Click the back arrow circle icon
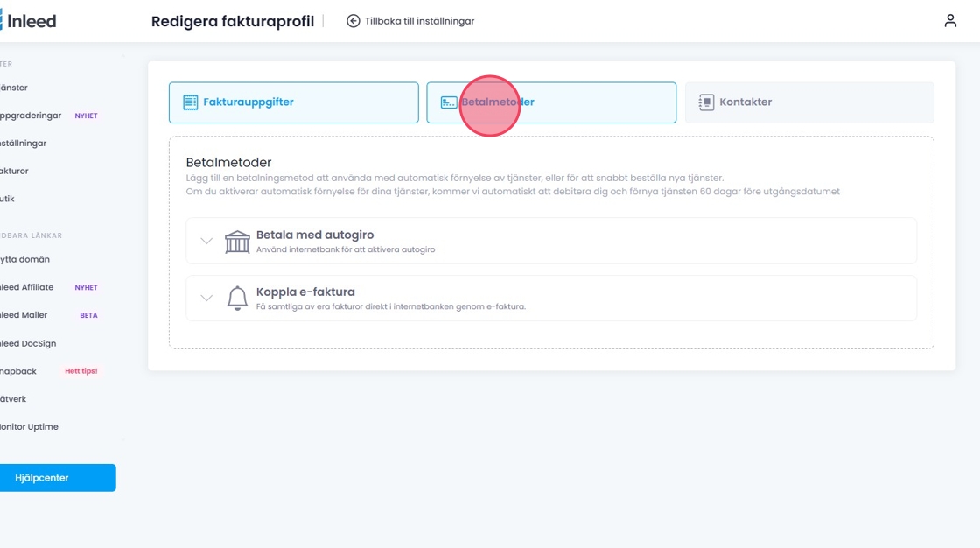980x548 pixels. 353,21
